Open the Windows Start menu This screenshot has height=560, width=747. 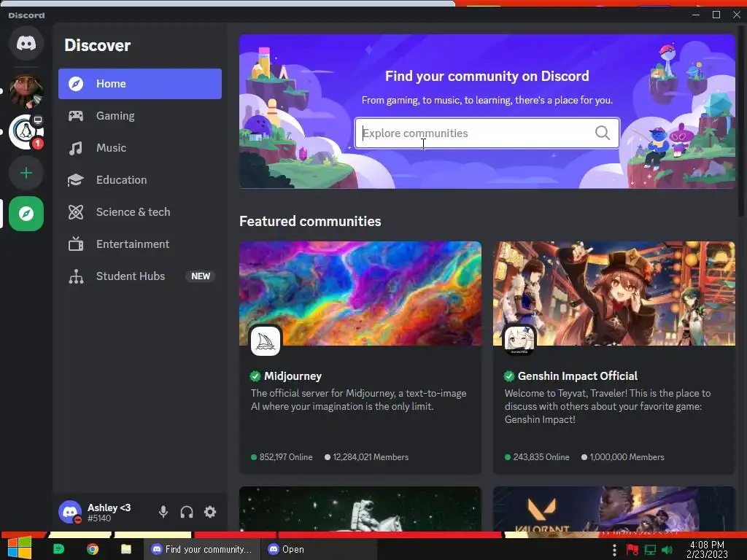[x=20, y=548]
